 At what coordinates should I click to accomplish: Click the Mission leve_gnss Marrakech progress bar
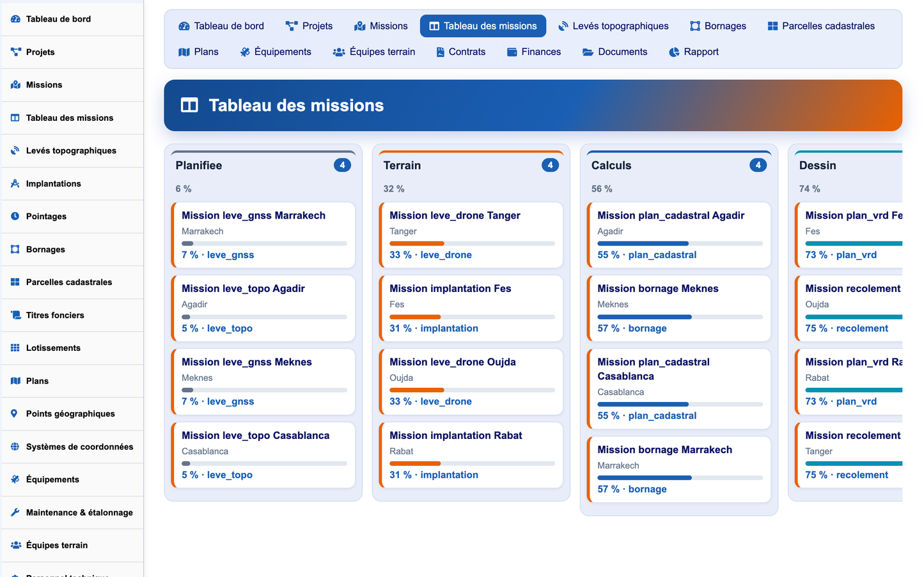tap(264, 243)
